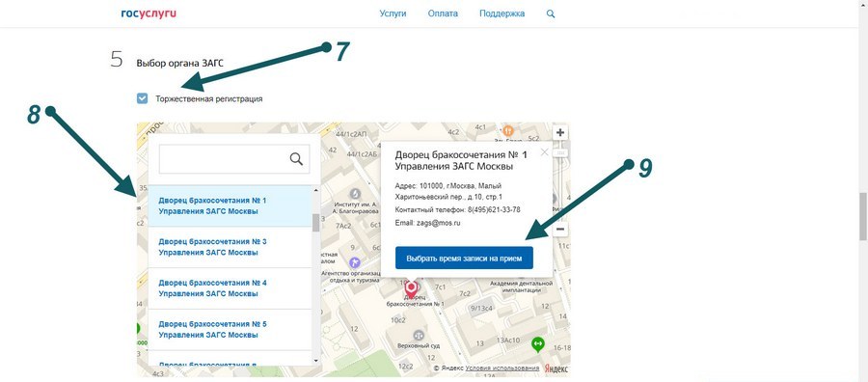The width and height of the screenshot is (868, 382).
Task: Click the purple walking-figure map icon
Action: click(x=355, y=262)
